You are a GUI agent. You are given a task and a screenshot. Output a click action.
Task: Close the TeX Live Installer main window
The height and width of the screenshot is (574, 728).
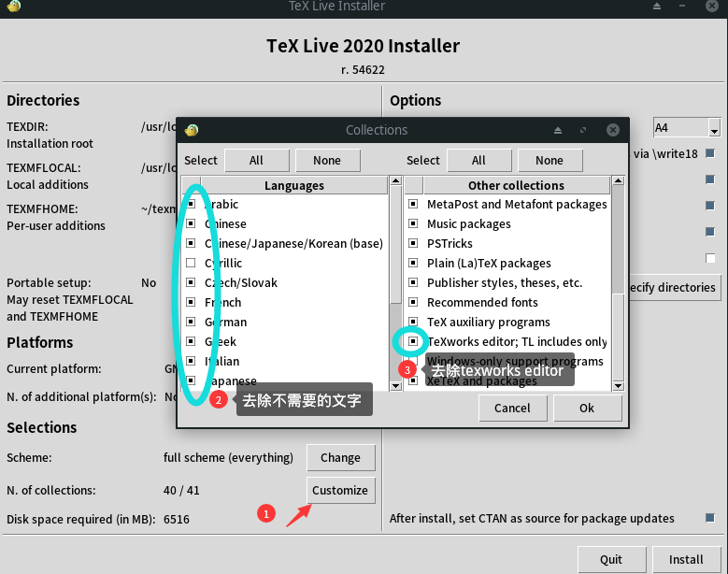(x=712, y=6)
